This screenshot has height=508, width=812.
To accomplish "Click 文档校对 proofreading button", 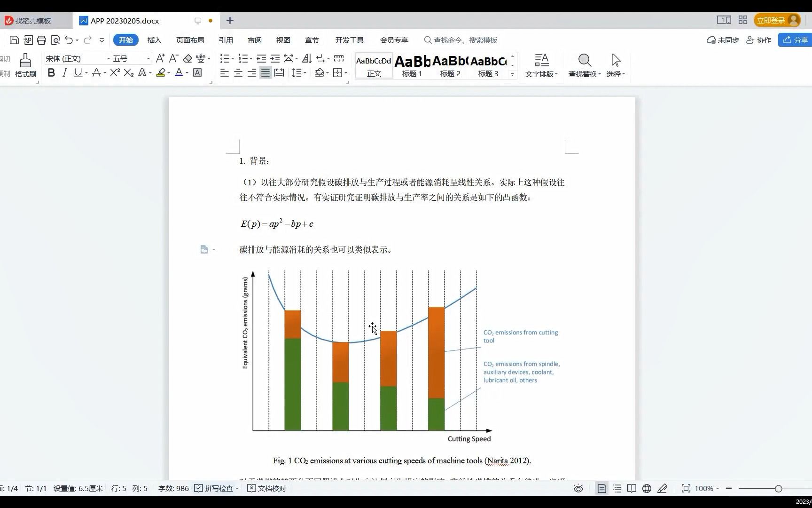I will point(267,489).
